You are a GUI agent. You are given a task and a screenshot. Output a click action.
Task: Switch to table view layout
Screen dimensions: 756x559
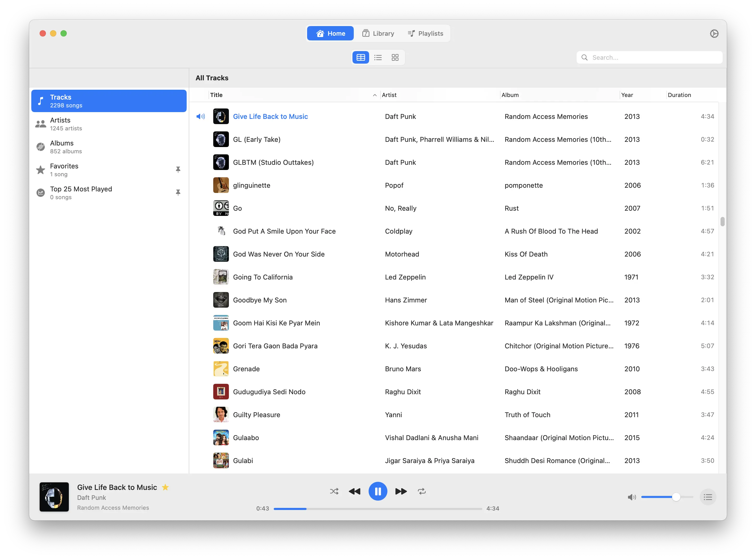(x=361, y=58)
